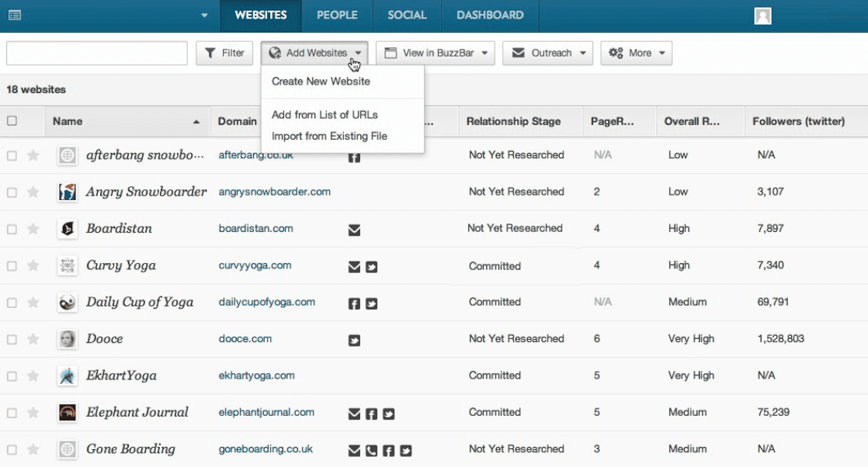
Task: Click the Filter button
Action: pos(224,53)
